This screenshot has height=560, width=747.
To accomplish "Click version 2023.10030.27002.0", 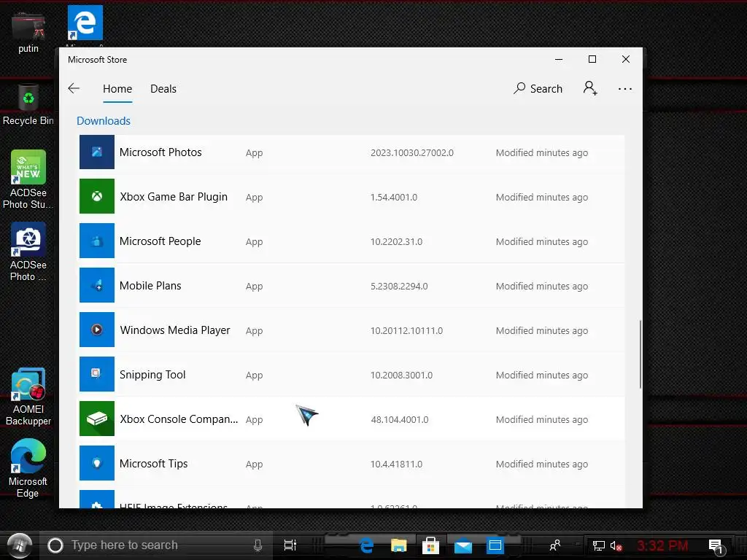I will click(412, 153).
